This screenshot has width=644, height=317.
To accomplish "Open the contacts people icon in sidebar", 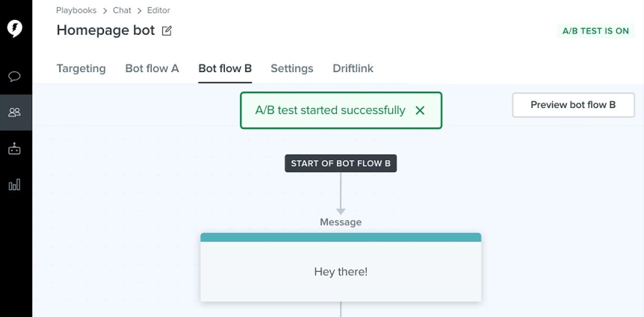I will point(15,112).
